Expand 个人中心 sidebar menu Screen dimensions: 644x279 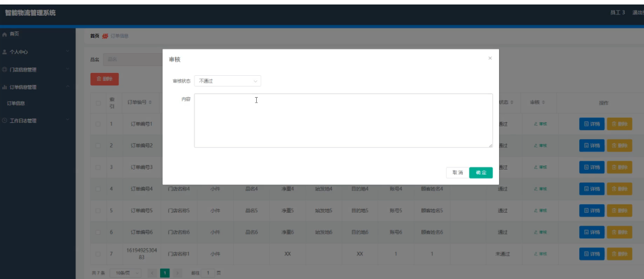pos(38,52)
